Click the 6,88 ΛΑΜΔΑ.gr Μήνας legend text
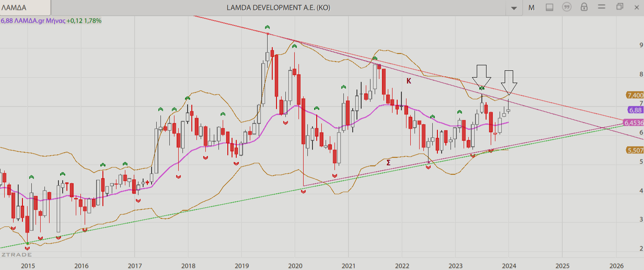Image resolution: width=644 pixels, height=270 pixels. point(33,20)
